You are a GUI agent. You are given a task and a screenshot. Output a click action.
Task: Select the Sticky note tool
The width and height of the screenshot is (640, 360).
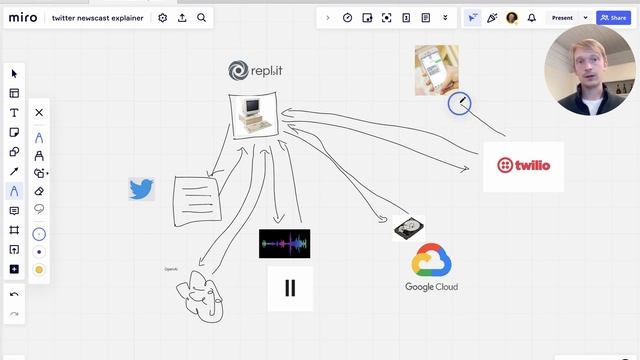[14, 132]
